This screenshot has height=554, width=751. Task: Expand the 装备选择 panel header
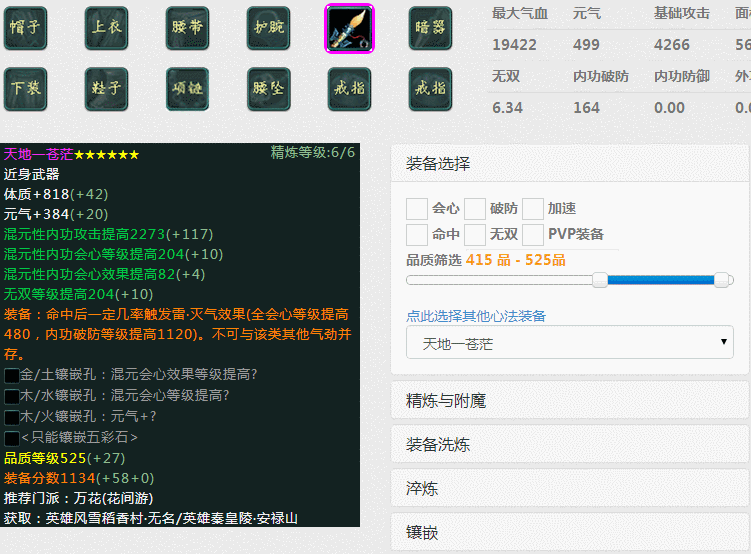(x=569, y=164)
